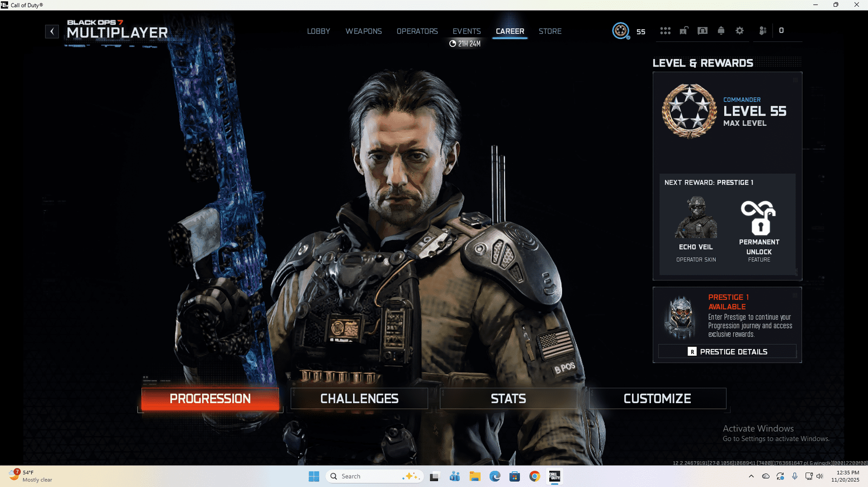
Task: Open the notifications bell icon
Action: click(721, 30)
